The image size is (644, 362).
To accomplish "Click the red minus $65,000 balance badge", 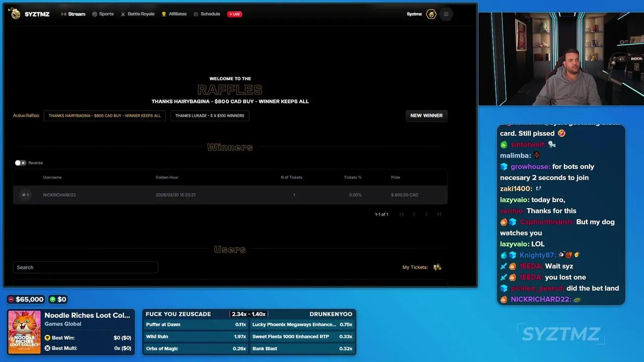I will click(26, 299).
